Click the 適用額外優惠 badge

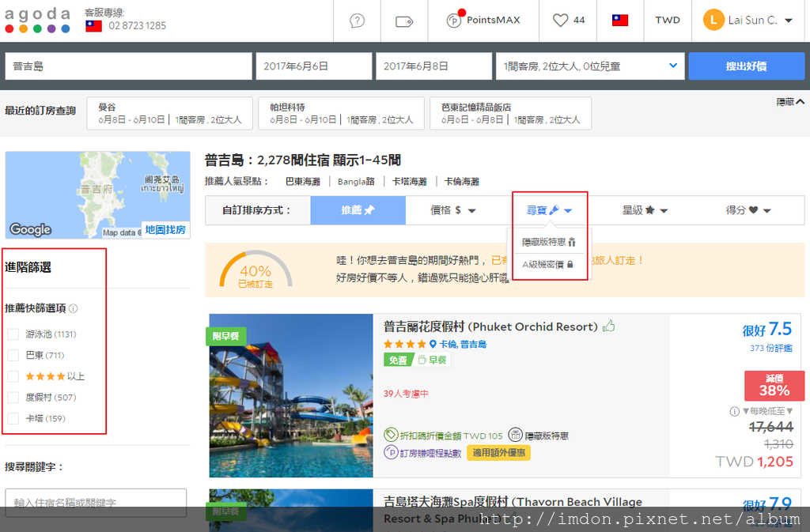click(x=499, y=452)
